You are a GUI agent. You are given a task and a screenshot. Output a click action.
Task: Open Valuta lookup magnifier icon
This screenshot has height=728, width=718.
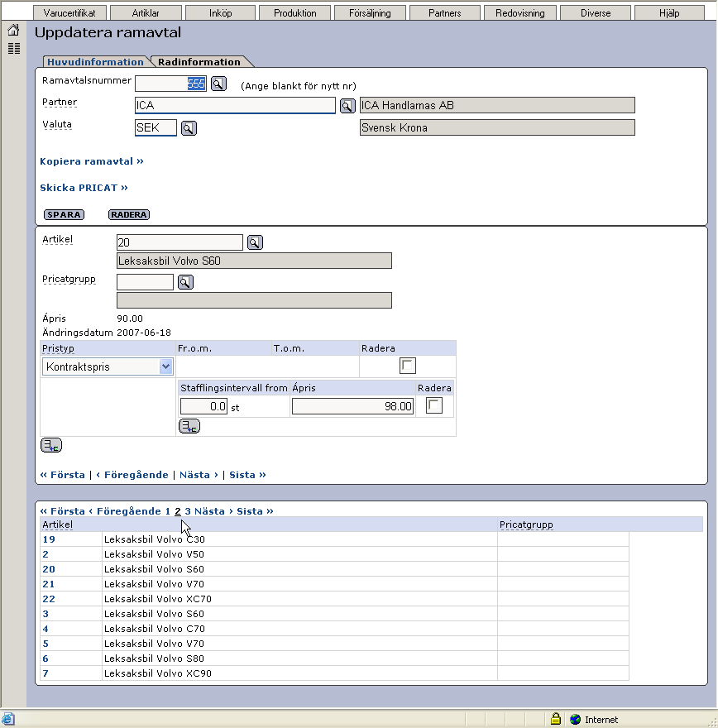coord(189,128)
